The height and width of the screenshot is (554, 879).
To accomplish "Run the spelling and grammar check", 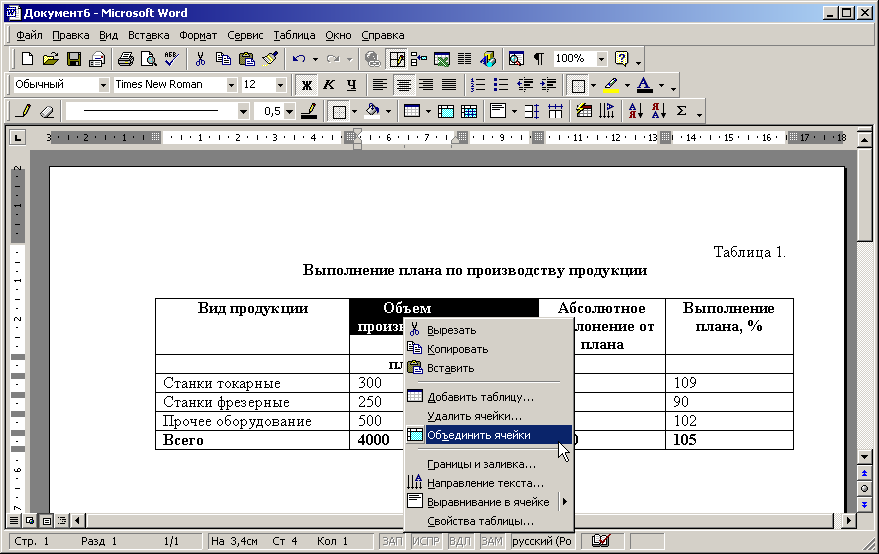I will pos(172,59).
